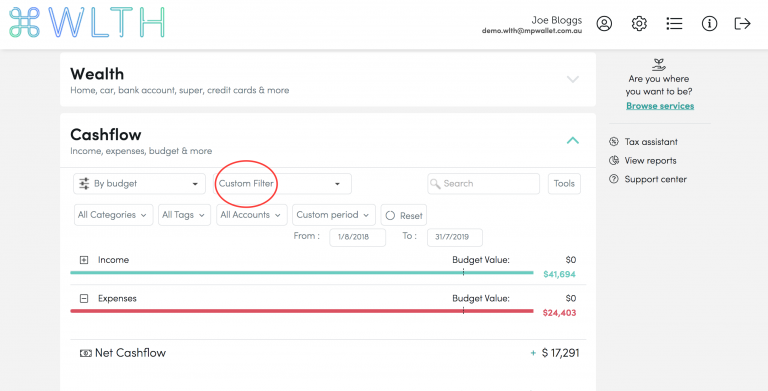Click the Reset button
Viewport: 768px width, 391px height.
tap(404, 215)
